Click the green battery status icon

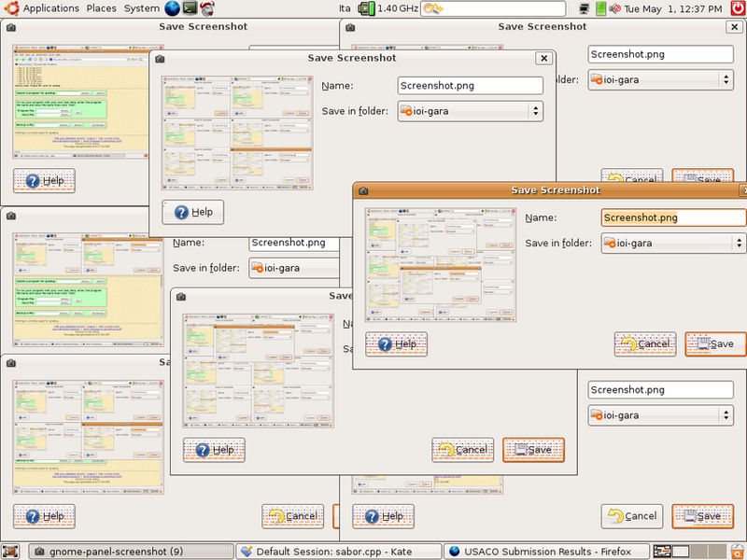point(600,8)
